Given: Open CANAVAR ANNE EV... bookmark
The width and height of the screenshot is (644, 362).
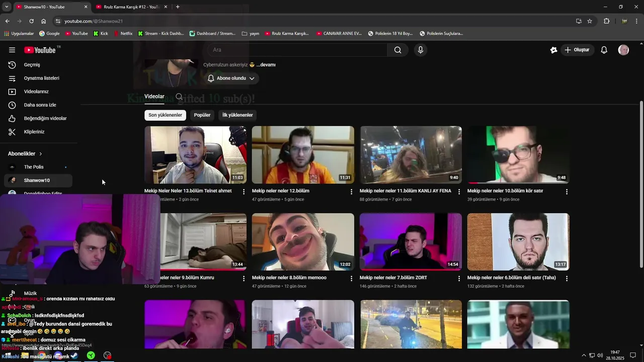Looking at the screenshot, I should 339,34.
